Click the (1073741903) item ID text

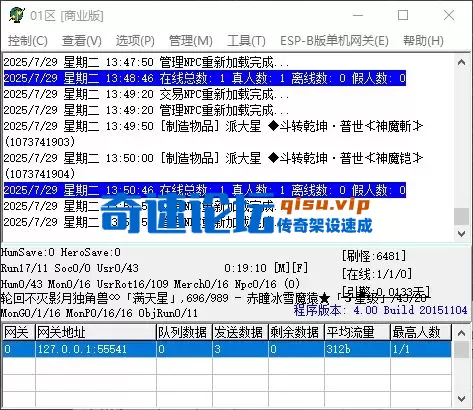tap(39, 142)
